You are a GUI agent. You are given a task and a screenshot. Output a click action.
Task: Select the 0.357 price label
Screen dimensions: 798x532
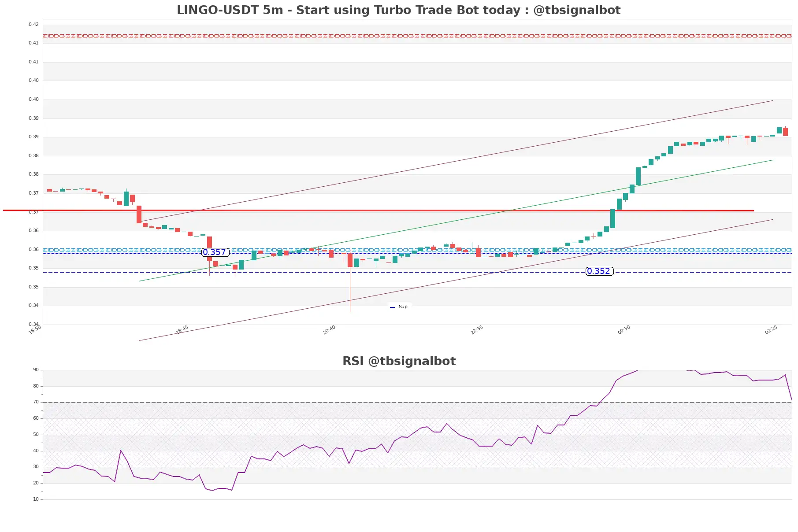[x=215, y=252]
